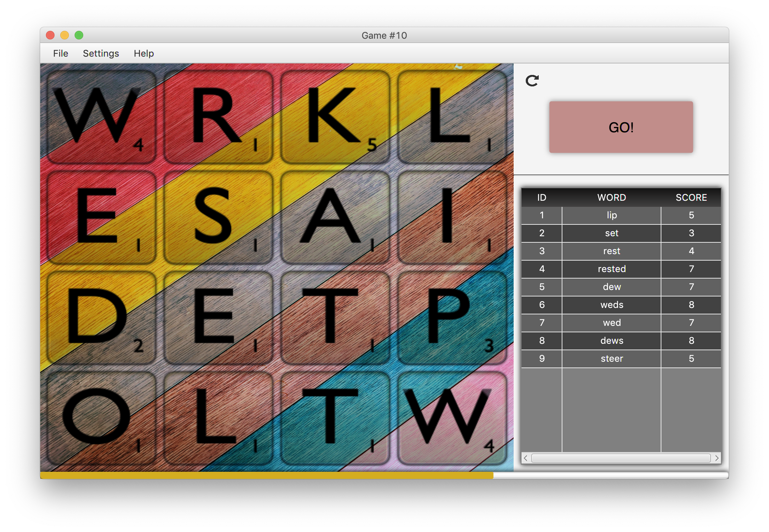Select the I letter tile
769x532 pixels.
452,217
